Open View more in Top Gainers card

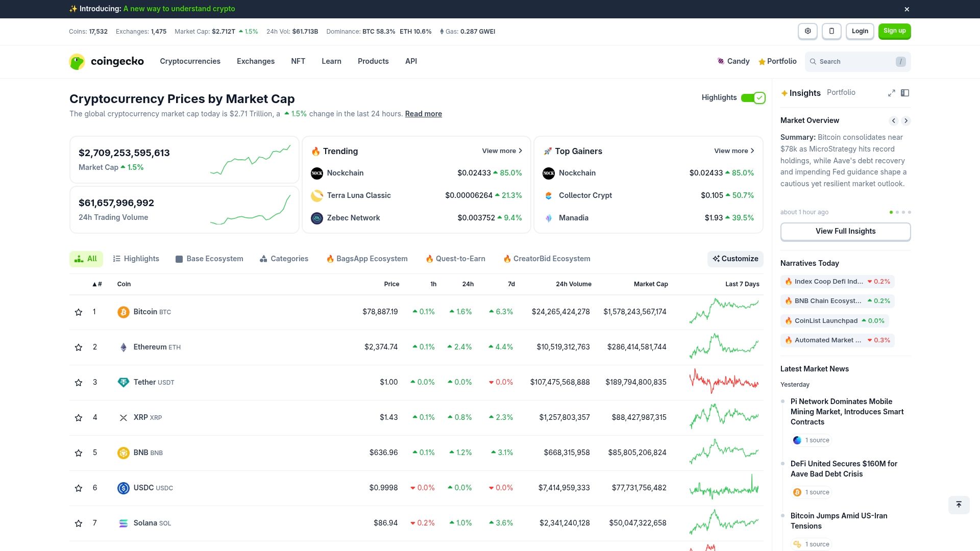(x=734, y=151)
